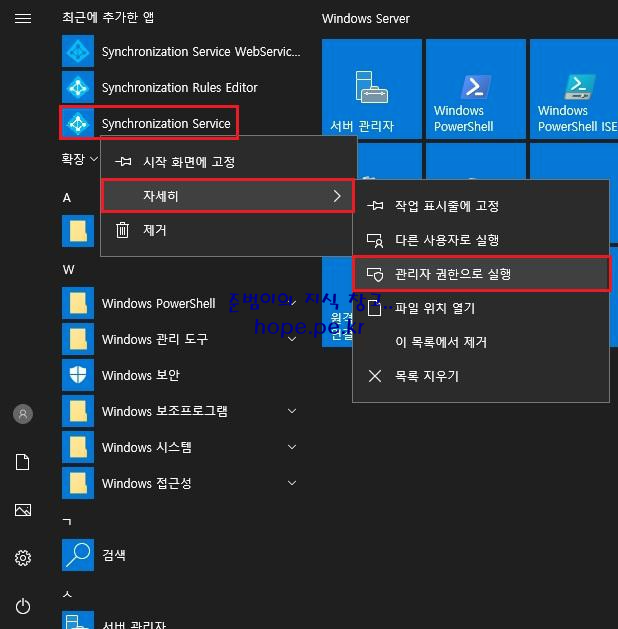Select 다른 사용자로 실행
The image size is (618, 629).
[481, 240]
